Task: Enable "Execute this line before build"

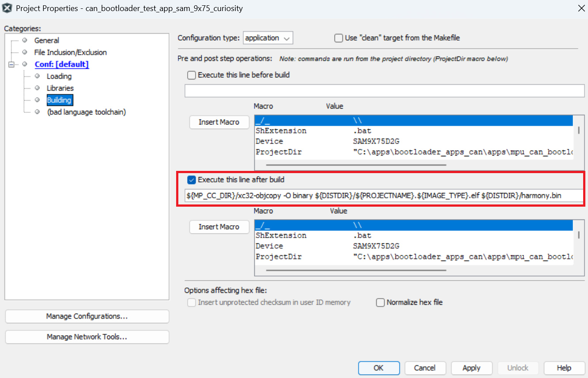Action: [191, 75]
